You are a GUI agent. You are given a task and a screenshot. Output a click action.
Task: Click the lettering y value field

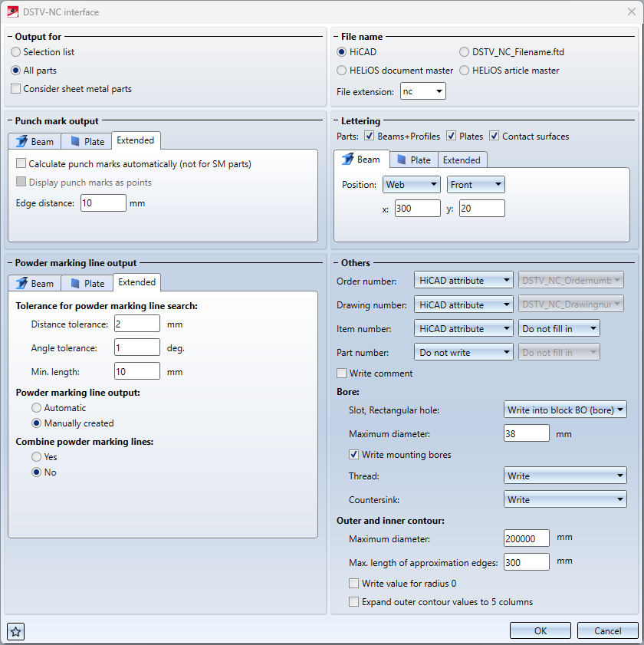(x=482, y=208)
